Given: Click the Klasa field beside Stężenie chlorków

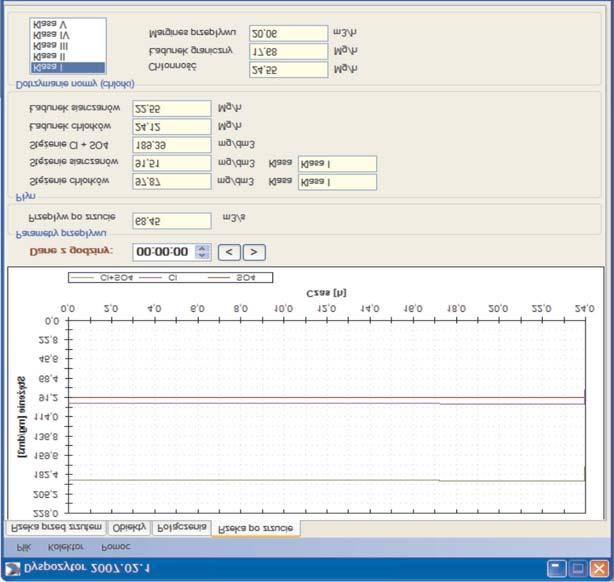Looking at the screenshot, I should 338,182.
